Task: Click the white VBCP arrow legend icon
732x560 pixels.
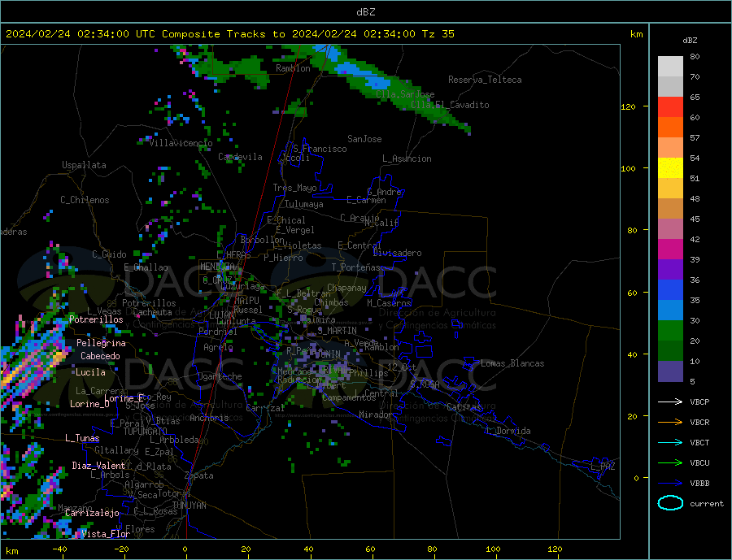Action: [x=670, y=402]
